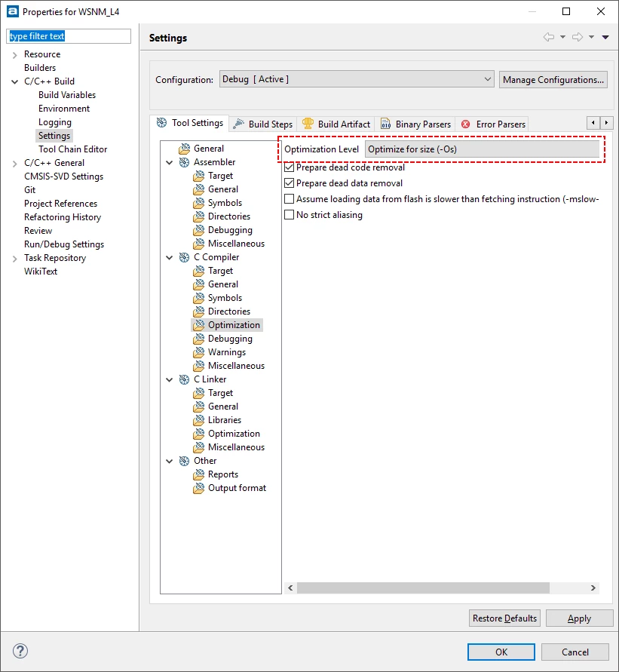Expand the C/C++ General node
Image resolution: width=619 pixels, height=672 pixels.
pos(15,163)
